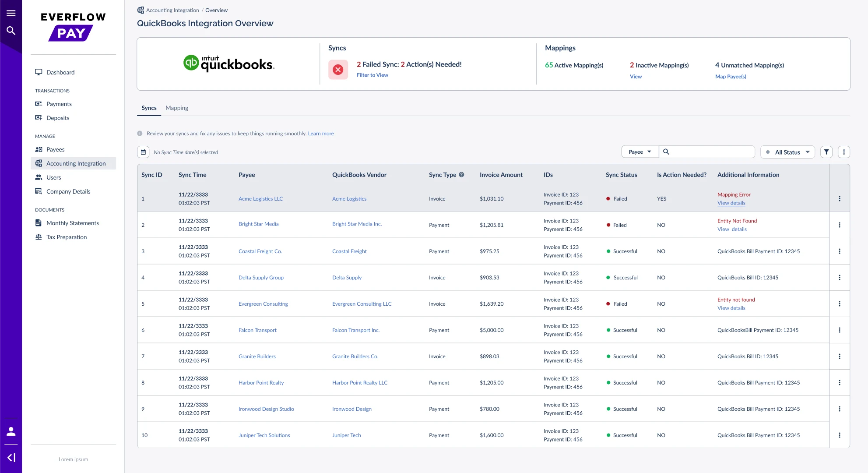868x473 pixels.
Task: Open Juniper Tech vendor link
Action: [x=346, y=435]
